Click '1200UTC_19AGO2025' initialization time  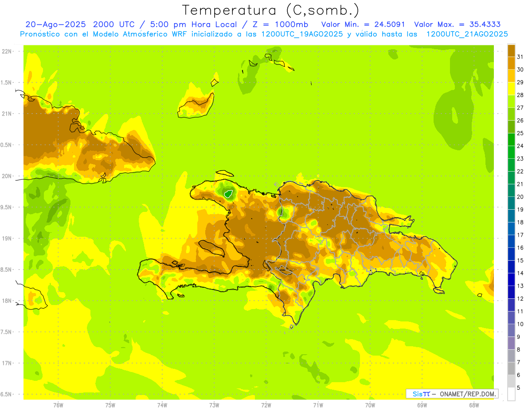click(x=302, y=34)
